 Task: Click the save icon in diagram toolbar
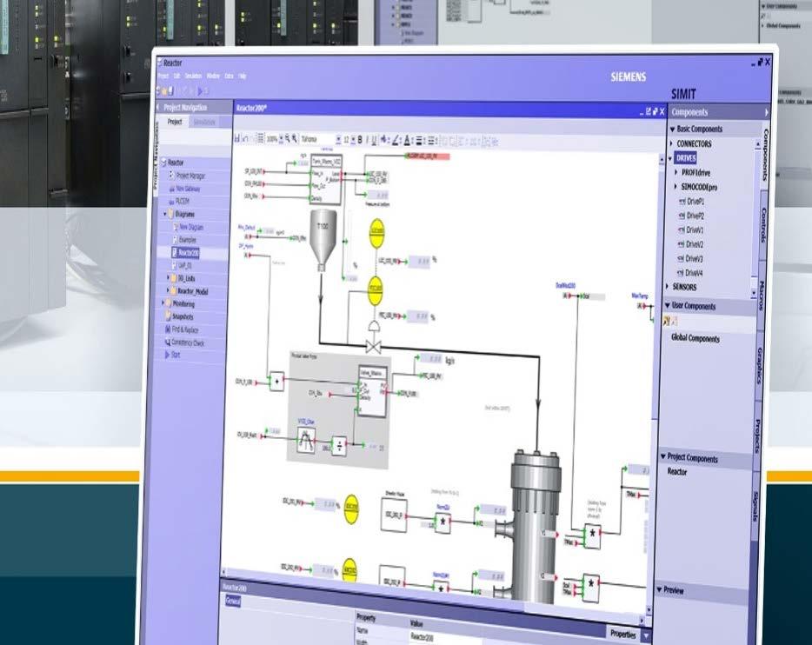click(237, 138)
